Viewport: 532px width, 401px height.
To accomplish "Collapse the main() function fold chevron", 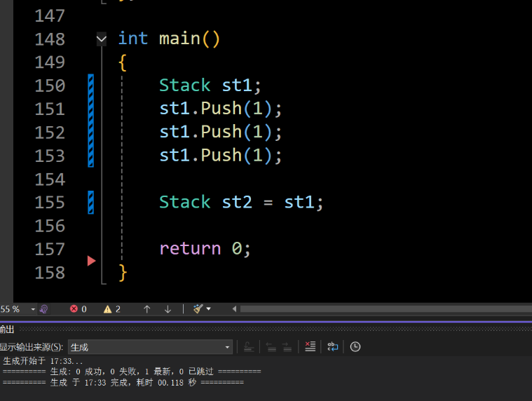I will coord(102,39).
